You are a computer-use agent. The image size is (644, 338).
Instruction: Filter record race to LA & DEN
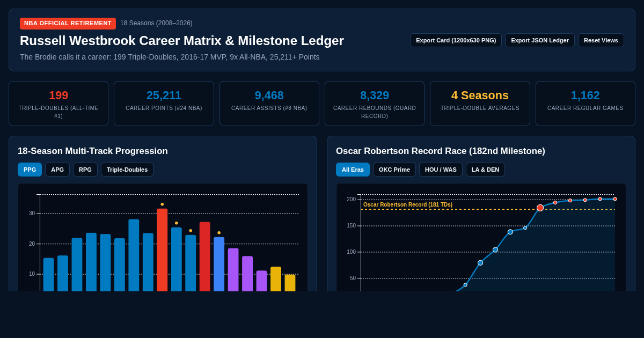[x=485, y=170]
